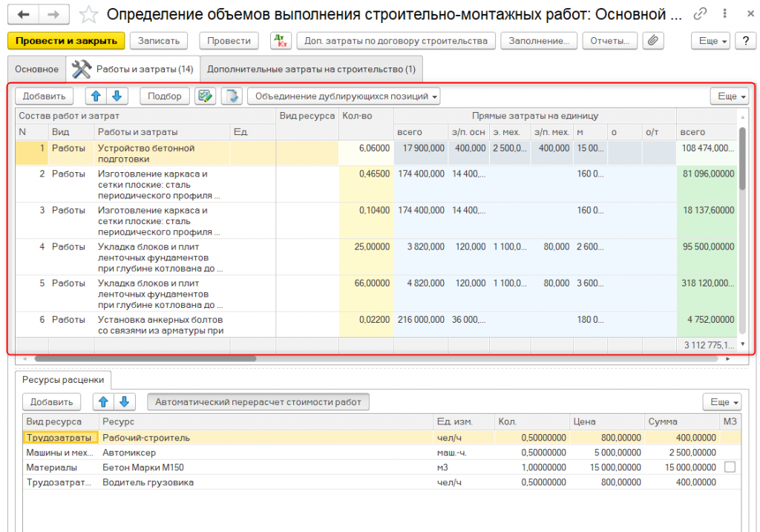The width and height of the screenshot is (760, 532).
Task: Copy document link via chain icon
Action: (700, 14)
